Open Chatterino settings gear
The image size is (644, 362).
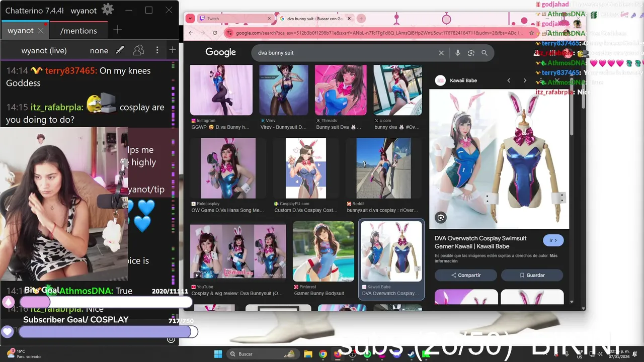pos(107,10)
